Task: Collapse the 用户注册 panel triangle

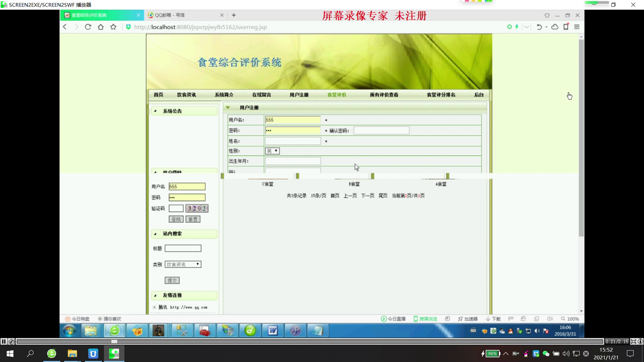Action: [x=227, y=107]
